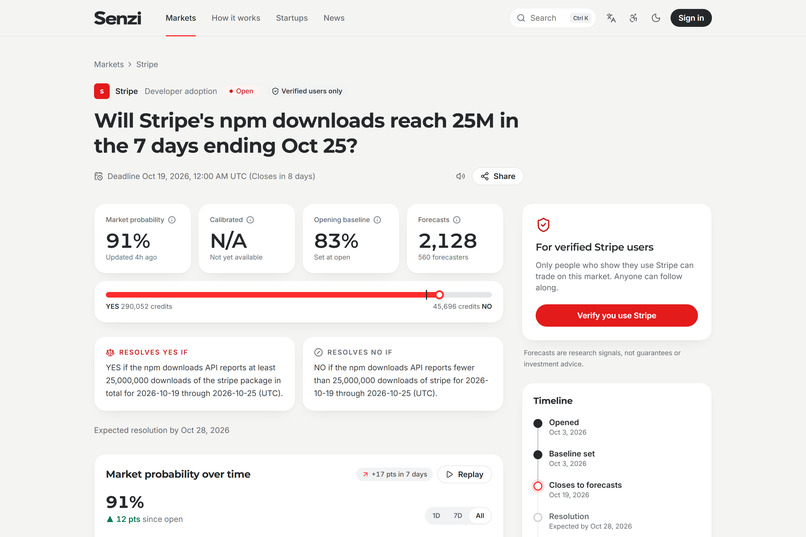Screen dimensions: 806x537
Task: Focus the Search field in header
Action: tap(553, 18)
